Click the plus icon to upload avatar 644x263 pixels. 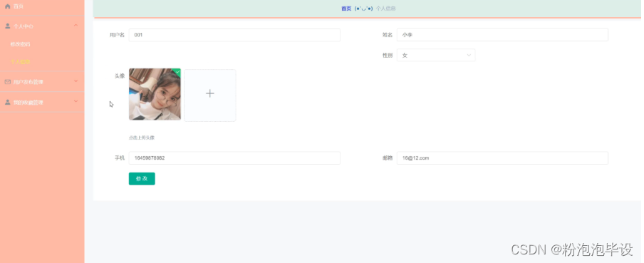[x=210, y=93]
